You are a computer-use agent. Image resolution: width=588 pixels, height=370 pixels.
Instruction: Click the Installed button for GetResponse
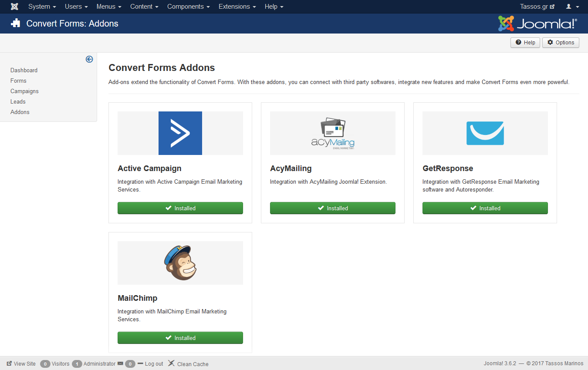(x=485, y=208)
